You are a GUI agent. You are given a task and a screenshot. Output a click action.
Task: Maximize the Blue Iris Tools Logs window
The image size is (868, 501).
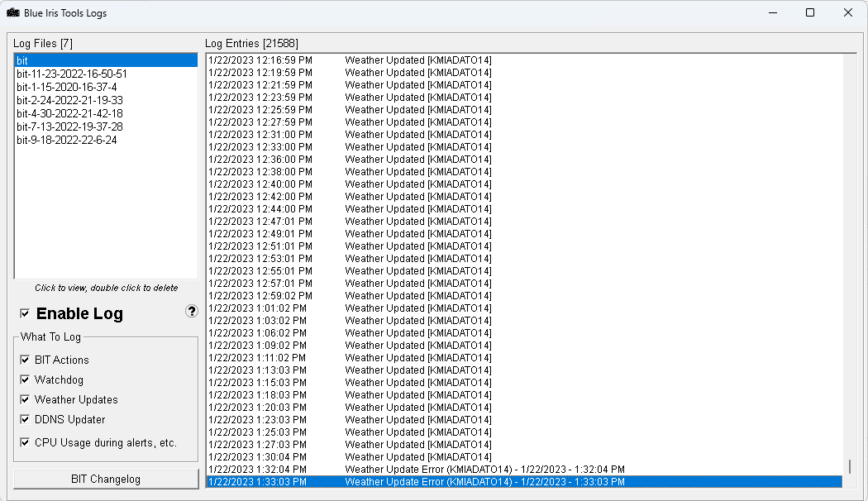tap(810, 12)
